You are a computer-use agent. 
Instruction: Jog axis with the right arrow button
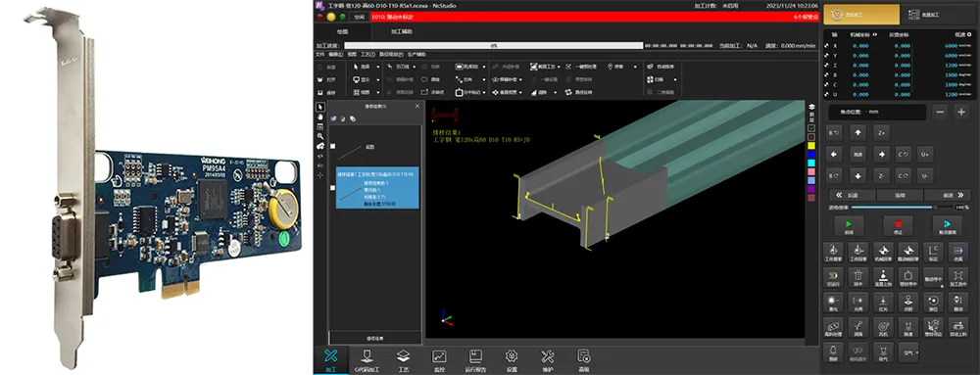(x=881, y=154)
